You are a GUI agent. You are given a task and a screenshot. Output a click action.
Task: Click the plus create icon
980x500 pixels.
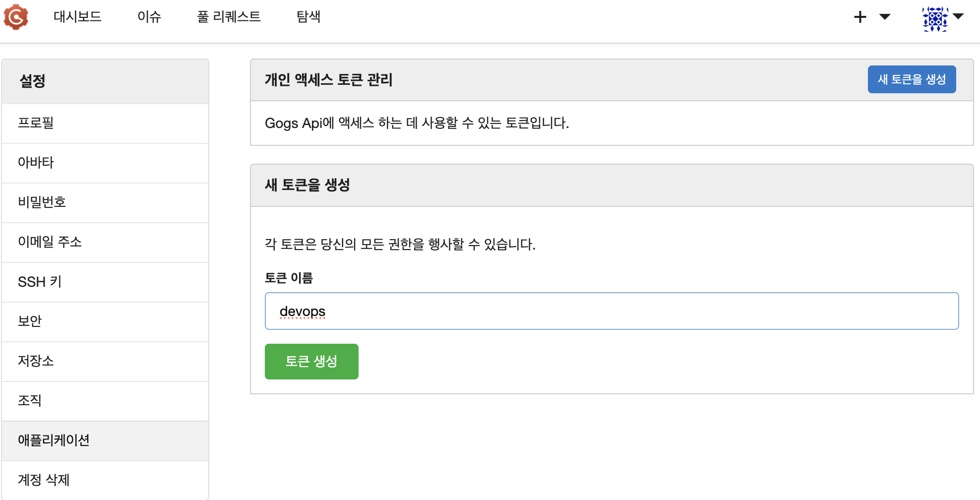click(860, 17)
